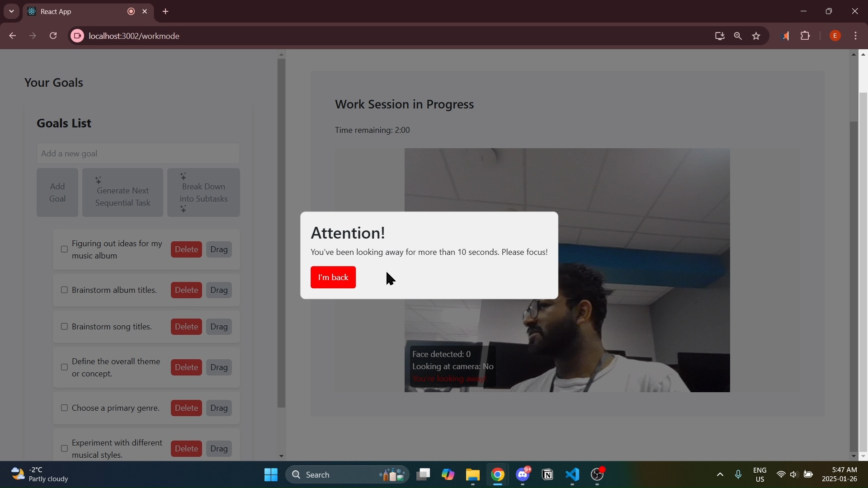Delete the Define the overall theme goal

tap(186, 367)
